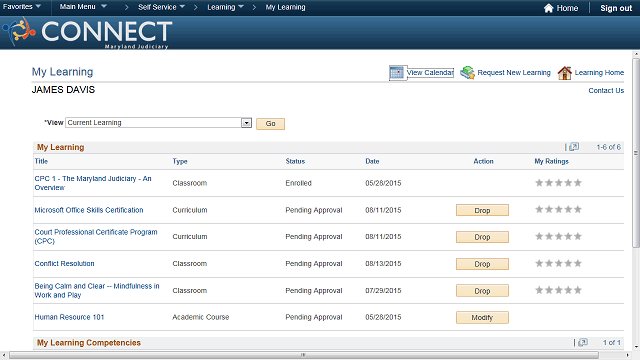Click the scroll right arrow
Viewport: 640px width, 360px height.
point(628,356)
